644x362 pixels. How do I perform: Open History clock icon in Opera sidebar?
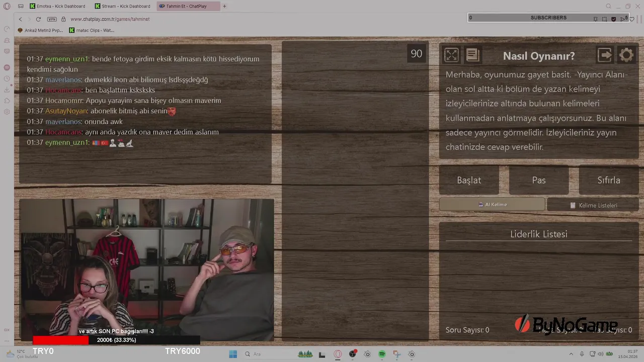coord(7,78)
